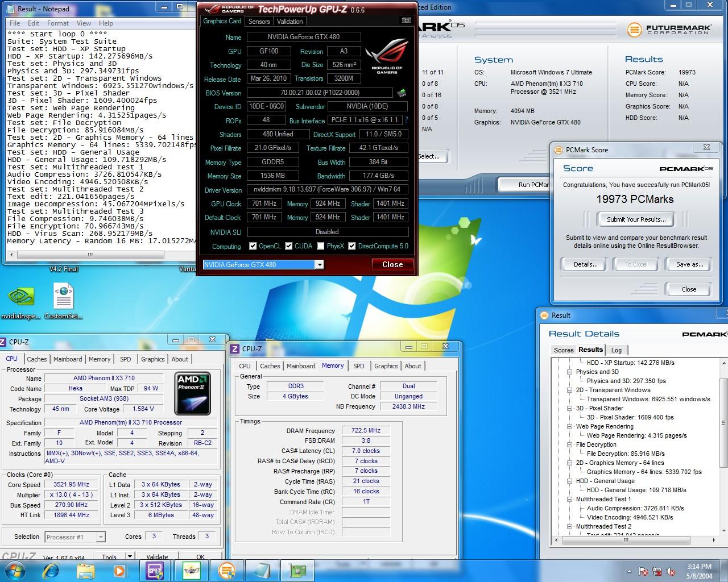Click the winged emblem taskbar icon
Image resolution: width=728 pixels, height=582 pixels.
(x=192, y=570)
